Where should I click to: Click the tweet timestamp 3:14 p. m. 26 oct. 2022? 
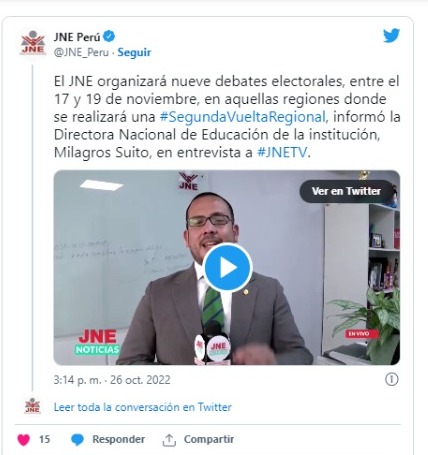pyautogui.click(x=112, y=380)
